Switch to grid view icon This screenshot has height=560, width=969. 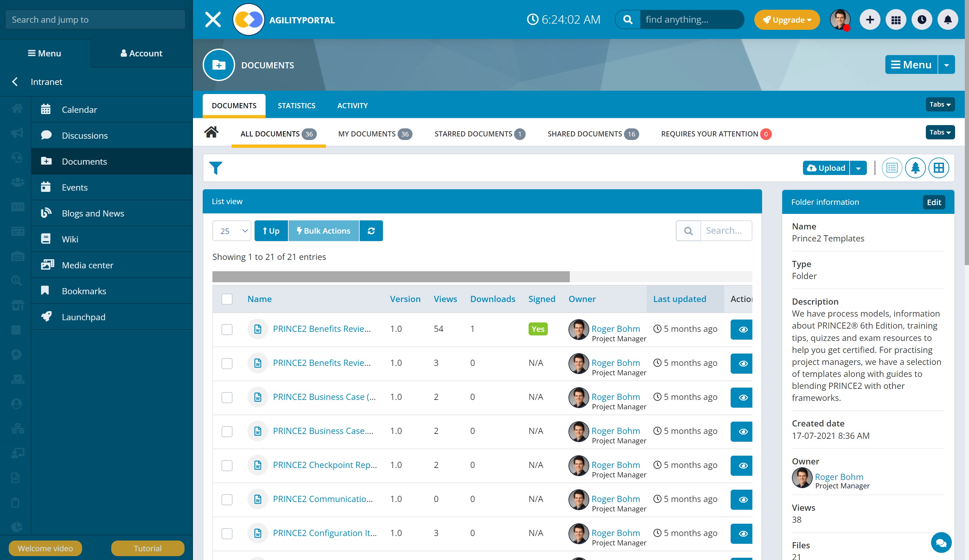tap(939, 168)
